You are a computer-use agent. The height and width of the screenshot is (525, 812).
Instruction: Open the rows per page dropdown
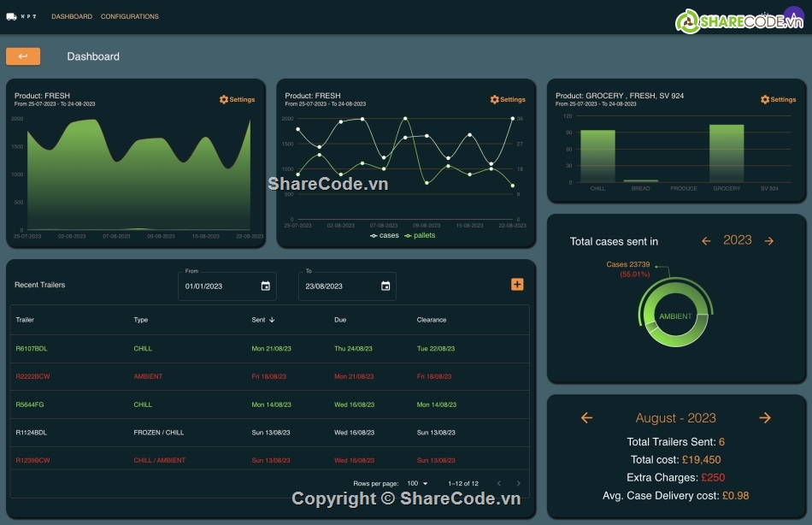point(418,484)
